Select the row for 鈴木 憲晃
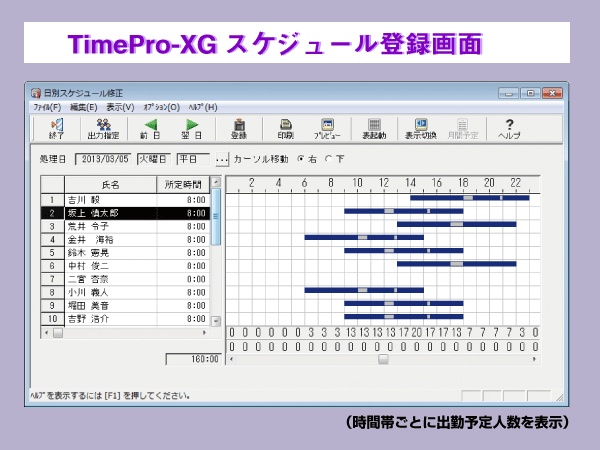The image size is (600, 450). coord(126,253)
